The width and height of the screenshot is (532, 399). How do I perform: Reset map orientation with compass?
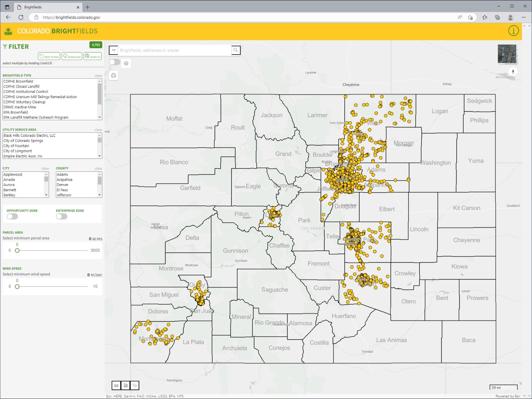[x=513, y=72]
